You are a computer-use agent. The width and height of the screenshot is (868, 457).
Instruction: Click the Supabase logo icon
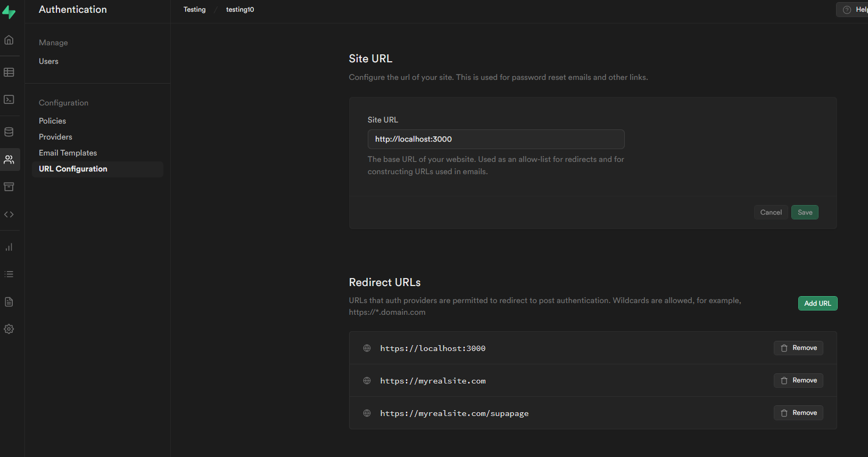(9, 12)
